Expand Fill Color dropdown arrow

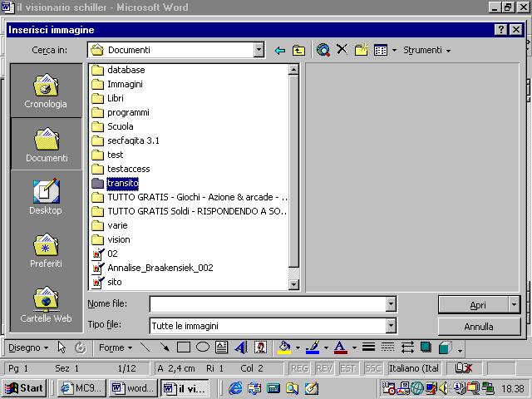[298, 347]
